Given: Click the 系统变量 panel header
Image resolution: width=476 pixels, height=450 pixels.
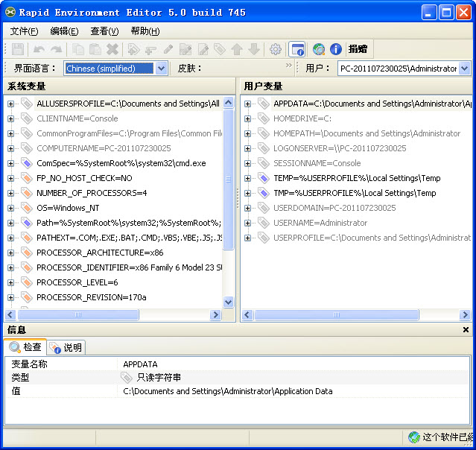Looking at the screenshot, I should (x=27, y=86).
